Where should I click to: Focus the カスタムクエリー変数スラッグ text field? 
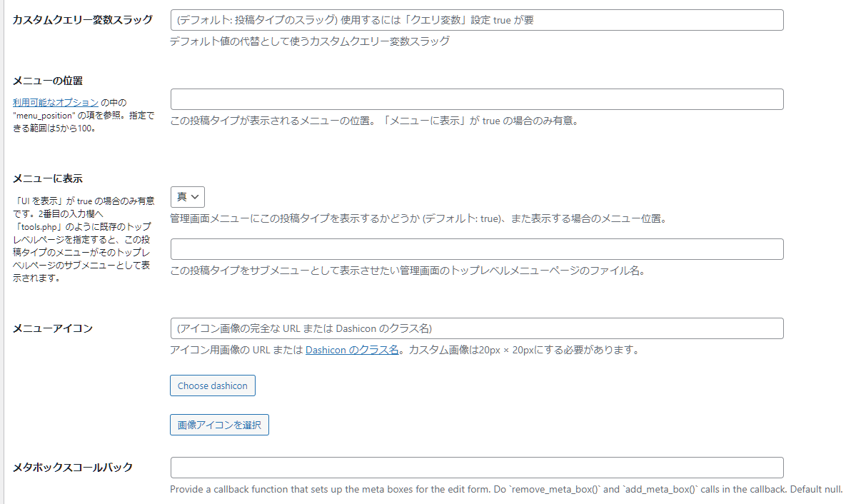click(476, 20)
